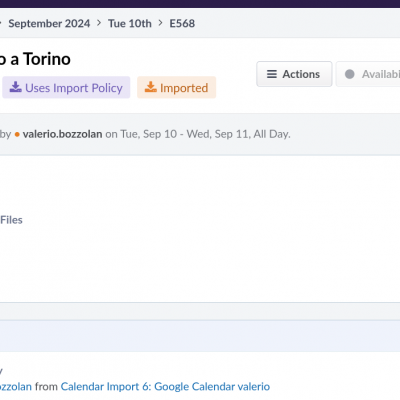Click the event title ending in Torino
The height and width of the screenshot is (400, 400).
click(x=35, y=59)
